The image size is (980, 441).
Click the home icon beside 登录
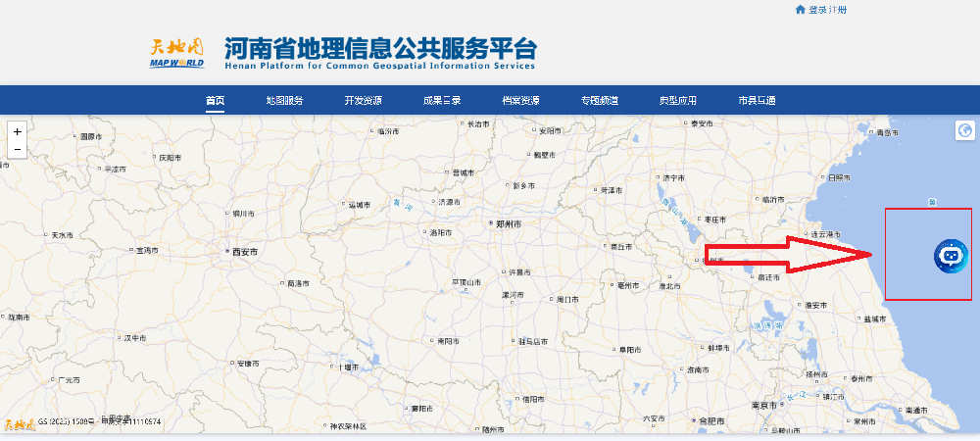(x=800, y=10)
